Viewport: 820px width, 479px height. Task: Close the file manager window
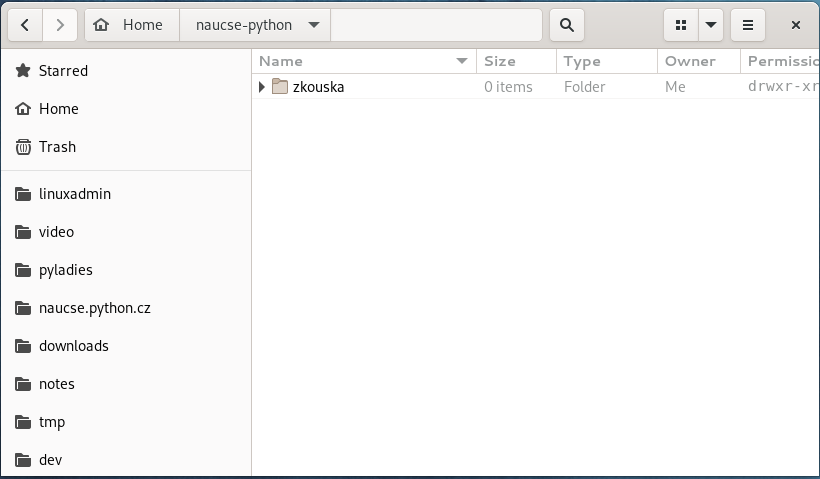pos(796,25)
